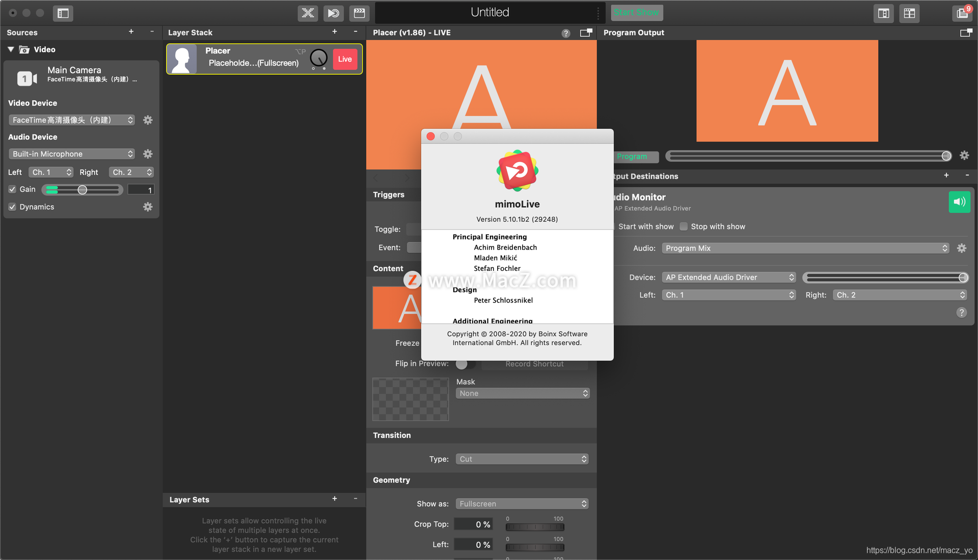The image size is (978, 560).
Task: Add a new source with plus icon
Action: click(131, 32)
